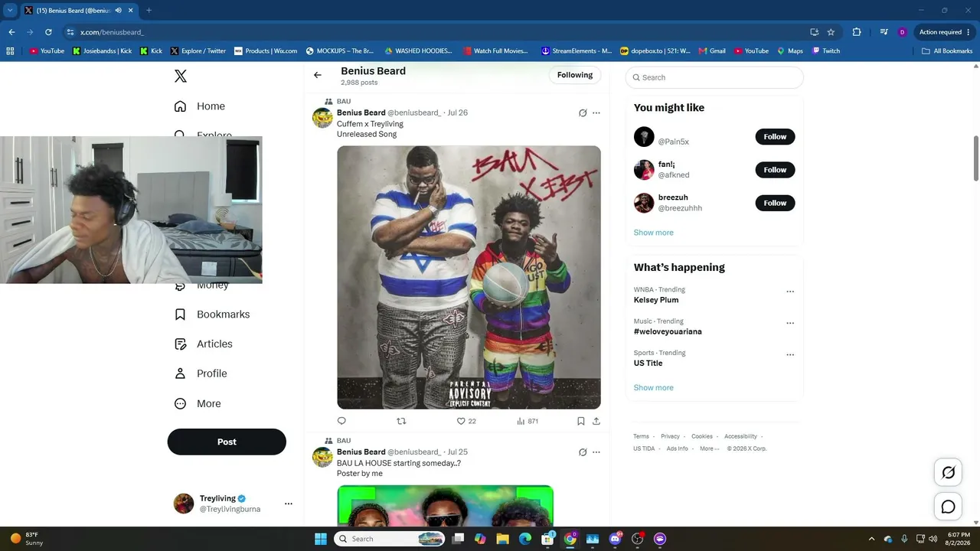Open the StreamElements bookmark
Image resolution: width=980 pixels, height=551 pixels.
tap(576, 51)
